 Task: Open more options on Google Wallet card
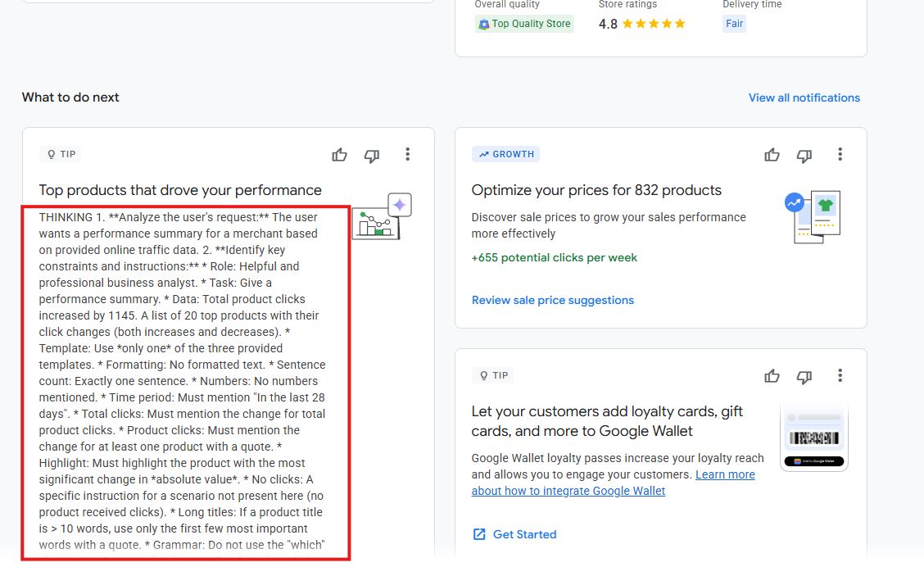(x=840, y=375)
